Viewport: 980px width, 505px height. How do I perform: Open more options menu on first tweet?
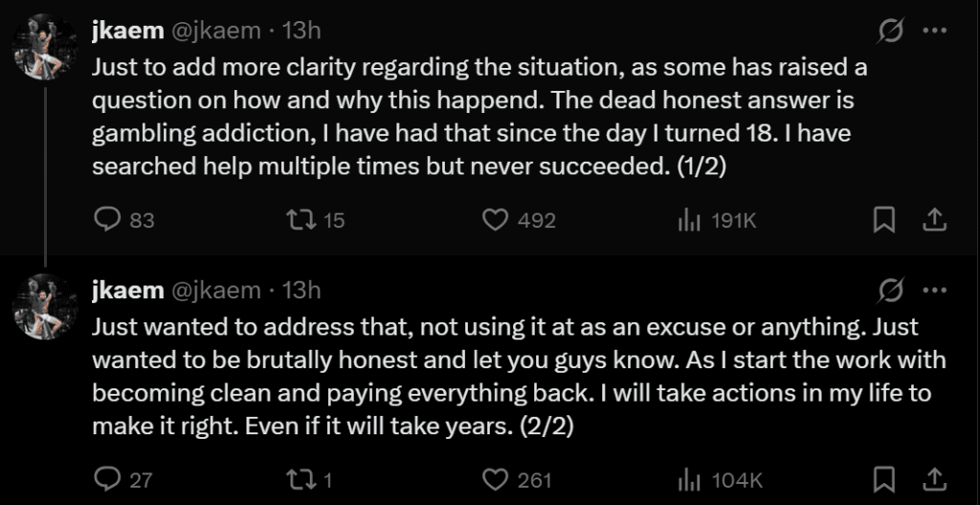tap(934, 31)
